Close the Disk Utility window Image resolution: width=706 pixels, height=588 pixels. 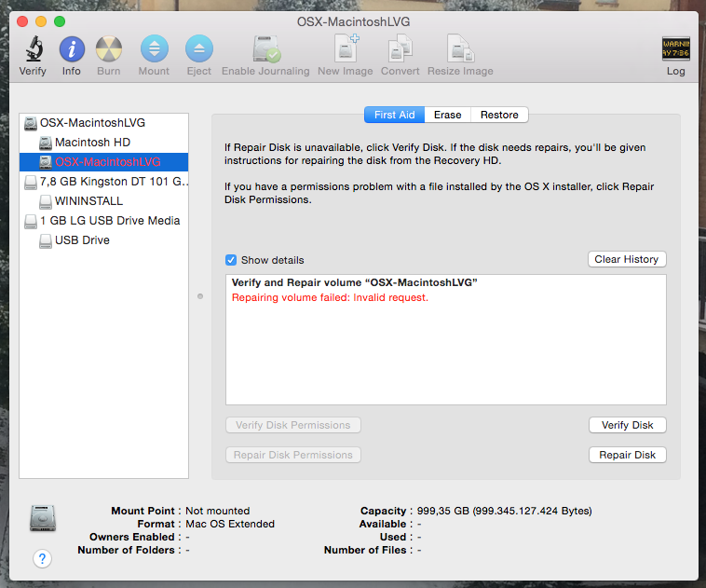tap(22, 21)
